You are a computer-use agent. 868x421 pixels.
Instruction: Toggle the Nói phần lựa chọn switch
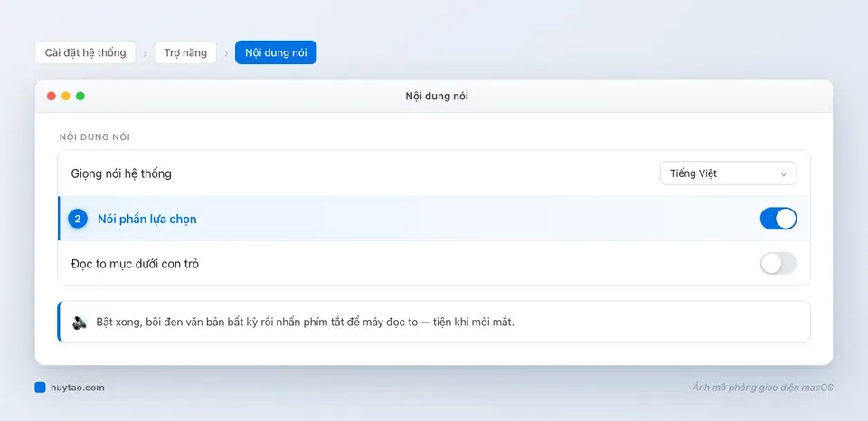click(x=778, y=219)
